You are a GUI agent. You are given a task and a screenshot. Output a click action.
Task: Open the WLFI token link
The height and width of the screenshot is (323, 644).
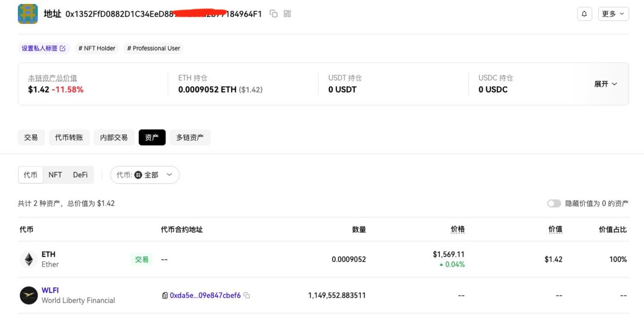point(50,290)
